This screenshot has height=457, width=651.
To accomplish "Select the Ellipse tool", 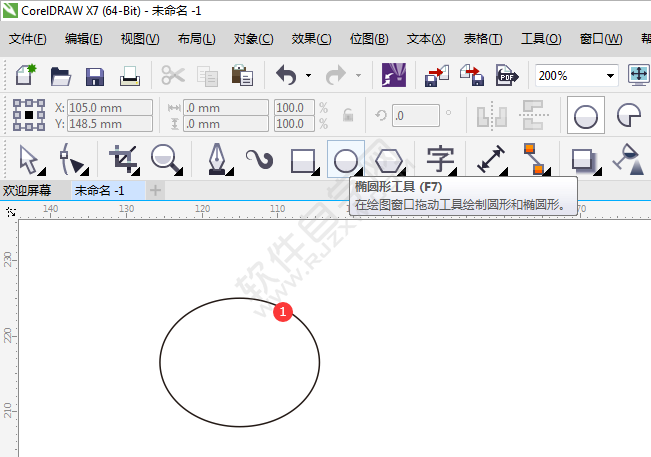I will tap(346, 160).
